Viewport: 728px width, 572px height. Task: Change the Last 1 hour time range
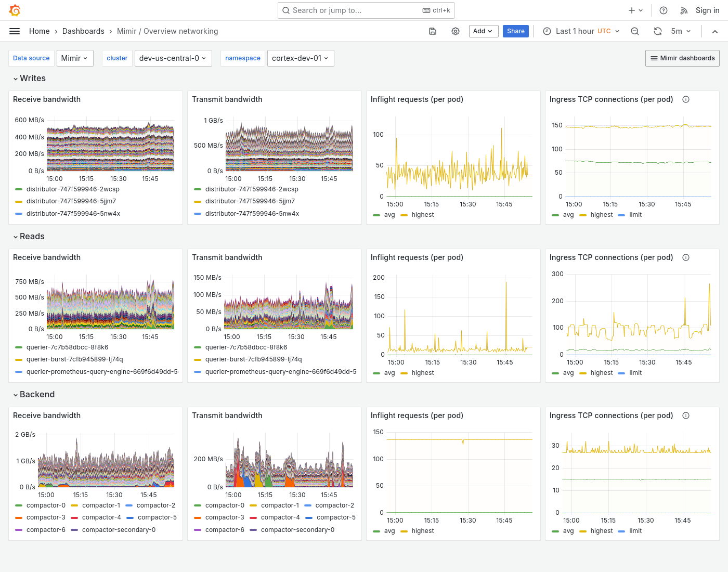click(x=576, y=31)
